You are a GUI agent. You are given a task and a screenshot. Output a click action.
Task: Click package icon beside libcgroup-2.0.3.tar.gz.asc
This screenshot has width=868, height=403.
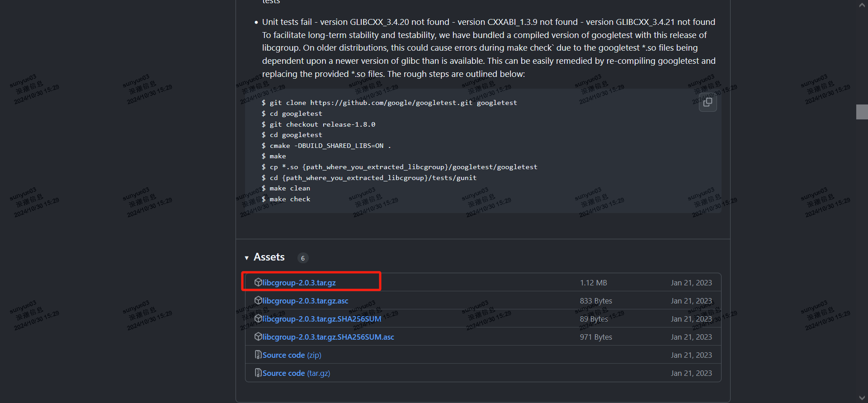coord(258,300)
